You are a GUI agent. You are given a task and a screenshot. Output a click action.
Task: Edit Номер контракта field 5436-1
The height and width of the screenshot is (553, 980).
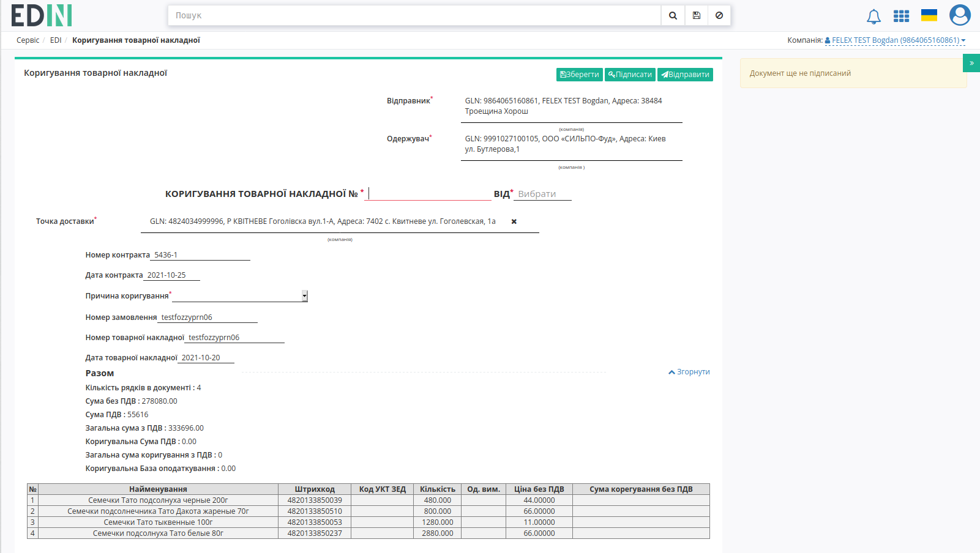[x=200, y=255]
